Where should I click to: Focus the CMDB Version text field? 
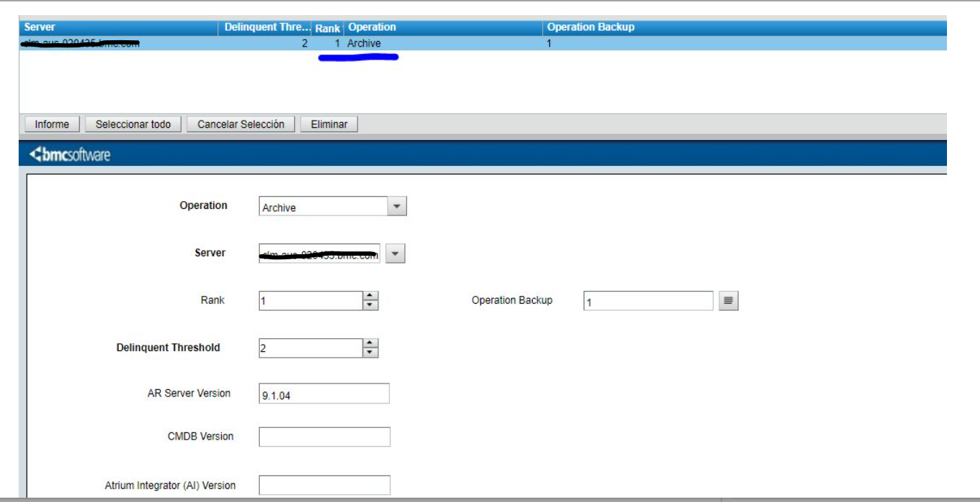coord(324,437)
